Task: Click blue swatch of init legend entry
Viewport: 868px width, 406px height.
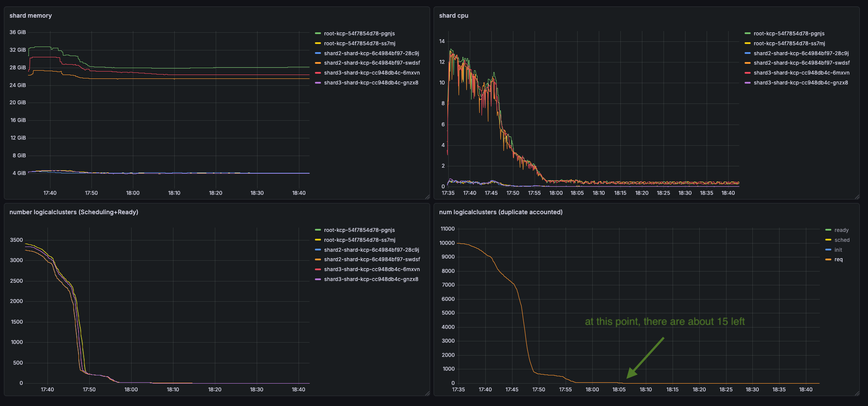Action: tap(828, 250)
